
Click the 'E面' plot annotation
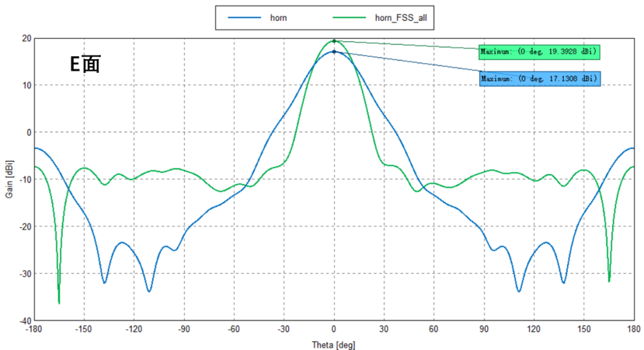point(85,64)
